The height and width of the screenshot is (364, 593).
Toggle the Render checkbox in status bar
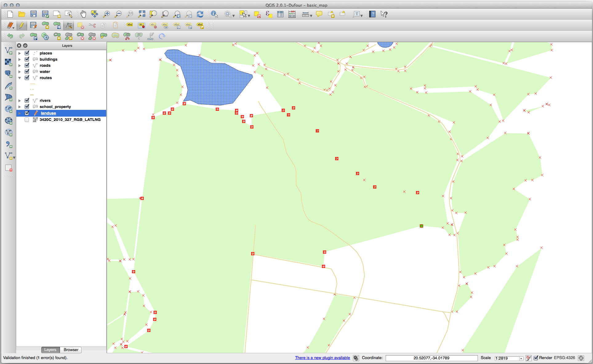(x=536, y=358)
